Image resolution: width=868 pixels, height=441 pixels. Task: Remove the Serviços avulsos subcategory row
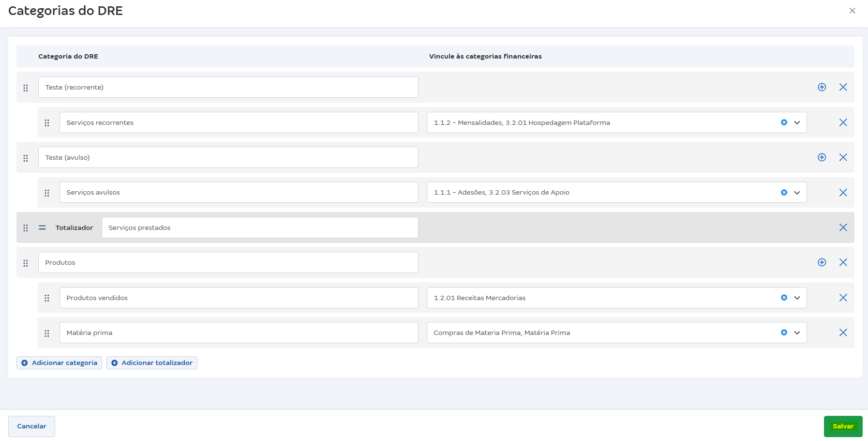pyautogui.click(x=843, y=192)
